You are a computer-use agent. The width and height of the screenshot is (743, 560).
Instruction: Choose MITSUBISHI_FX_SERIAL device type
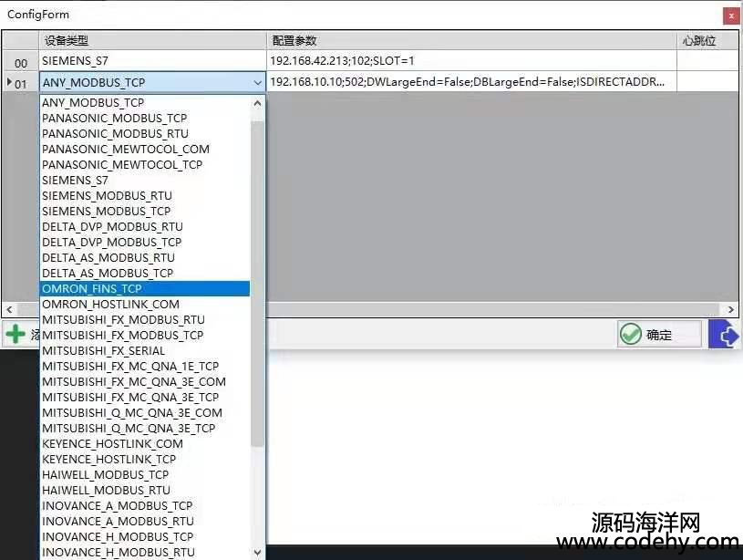tap(145, 351)
